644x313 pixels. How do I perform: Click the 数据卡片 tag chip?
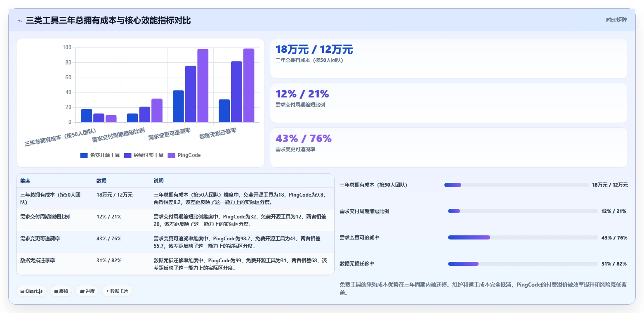click(117, 291)
